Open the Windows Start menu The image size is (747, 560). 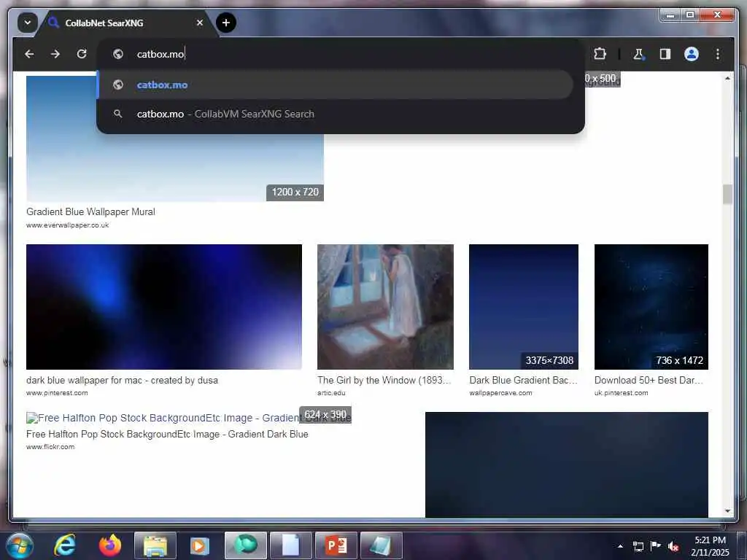19,545
